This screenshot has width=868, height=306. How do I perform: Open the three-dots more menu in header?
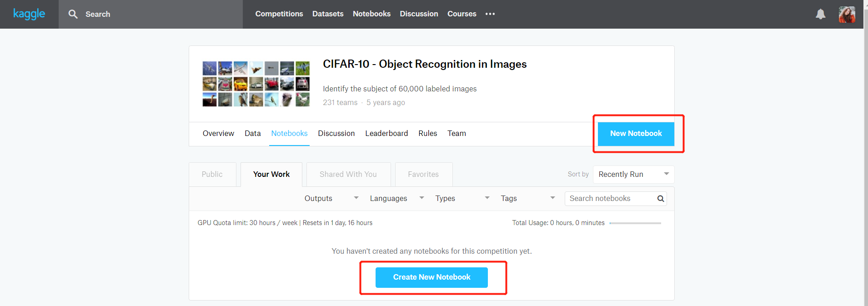[x=490, y=14]
